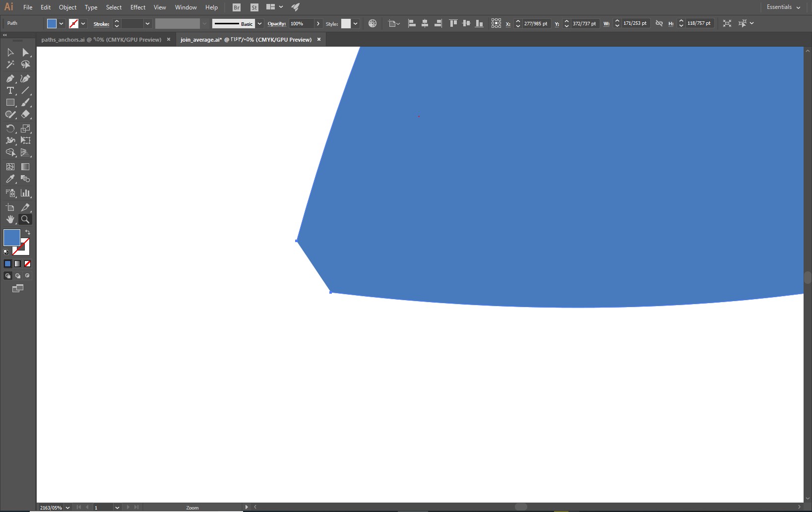Swap fill and stroke arrows
This screenshot has height=512, width=812.
28,232
